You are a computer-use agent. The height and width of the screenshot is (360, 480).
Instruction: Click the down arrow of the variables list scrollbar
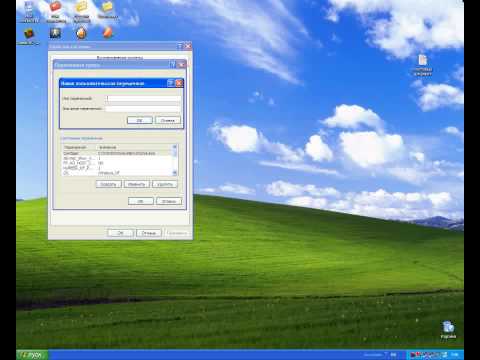(175, 173)
